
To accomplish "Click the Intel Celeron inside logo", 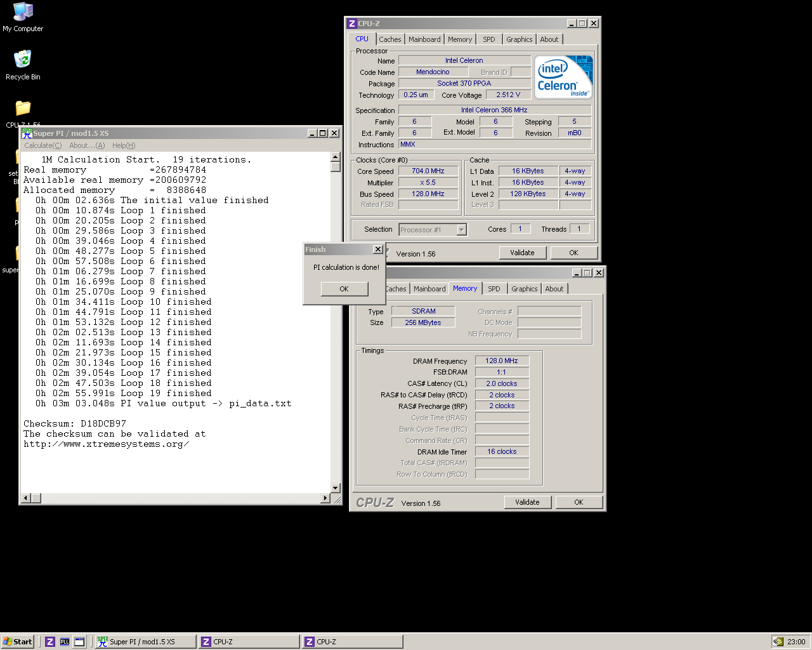I will [x=563, y=77].
